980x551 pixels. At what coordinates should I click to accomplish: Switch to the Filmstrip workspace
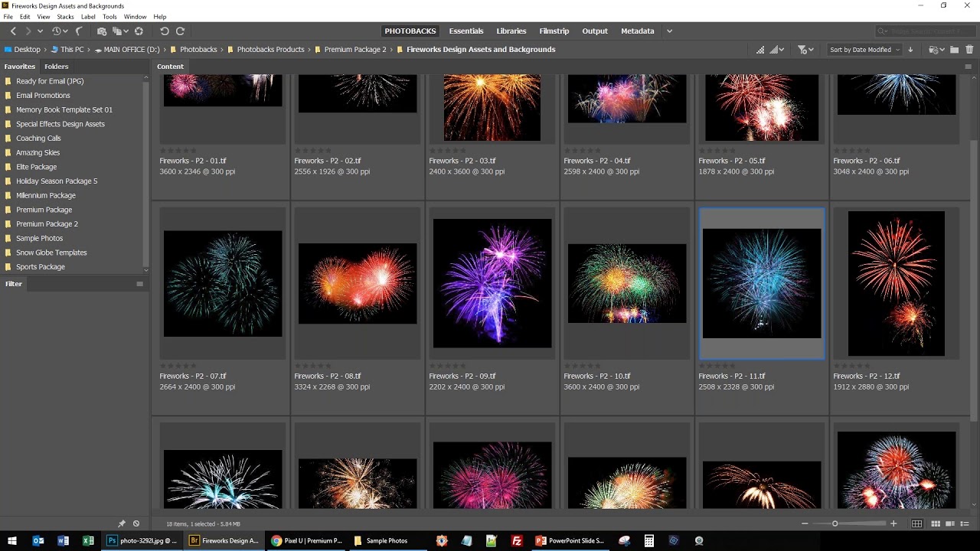[554, 31]
